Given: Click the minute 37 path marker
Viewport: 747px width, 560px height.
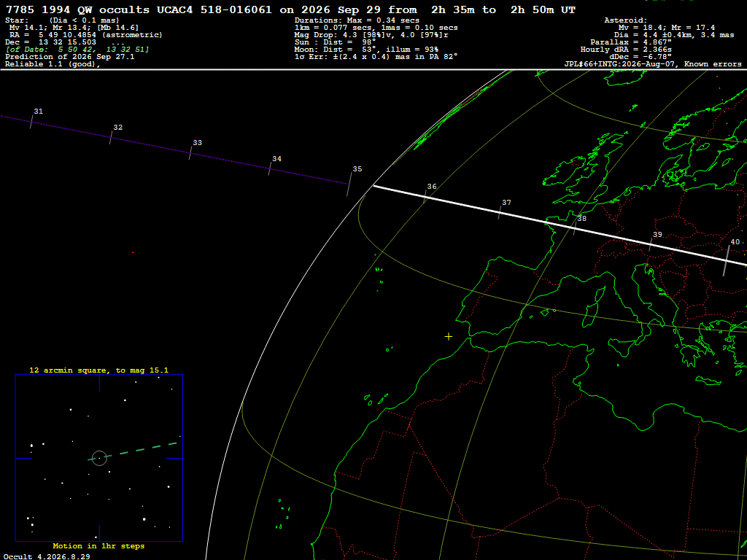Looking at the screenshot, I should [x=500, y=213].
